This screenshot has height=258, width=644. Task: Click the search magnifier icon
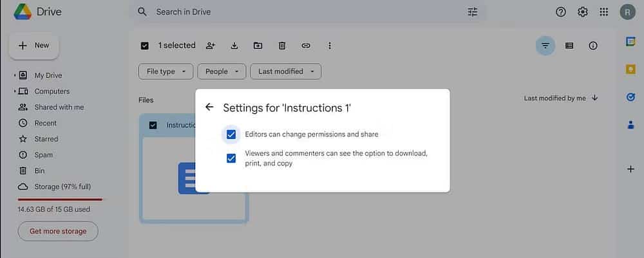pyautogui.click(x=142, y=12)
